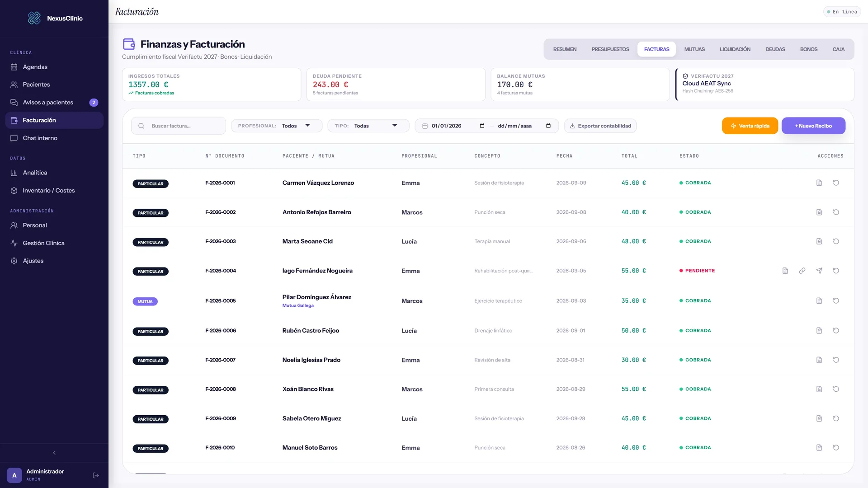Switch to the Presupuestos tab
The height and width of the screenshot is (488, 868).
coord(610,49)
